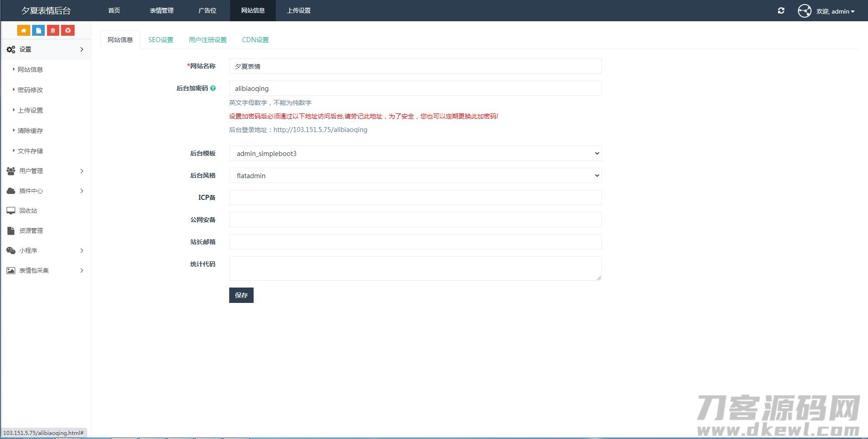Viewport: 868px width, 439px height.
Task: Click the blue document shortcut icon
Action: click(x=38, y=30)
